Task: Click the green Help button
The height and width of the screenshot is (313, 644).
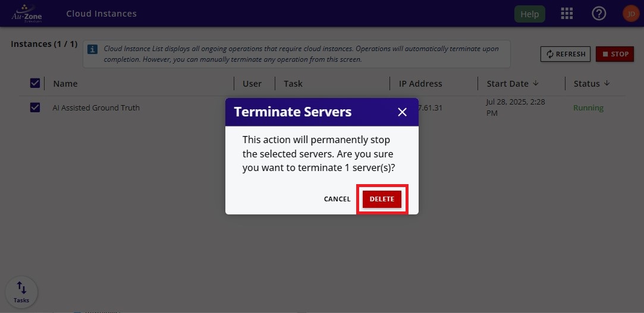Action: pos(529,14)
